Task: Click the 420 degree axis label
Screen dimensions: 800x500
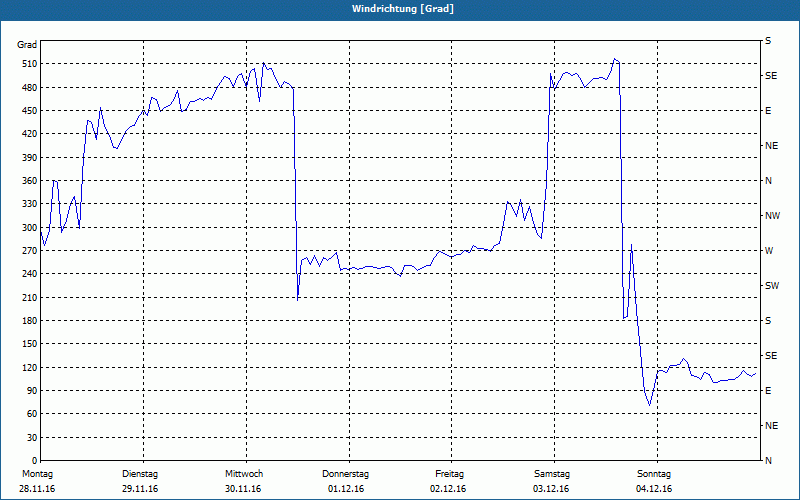Action: [30, 134]
